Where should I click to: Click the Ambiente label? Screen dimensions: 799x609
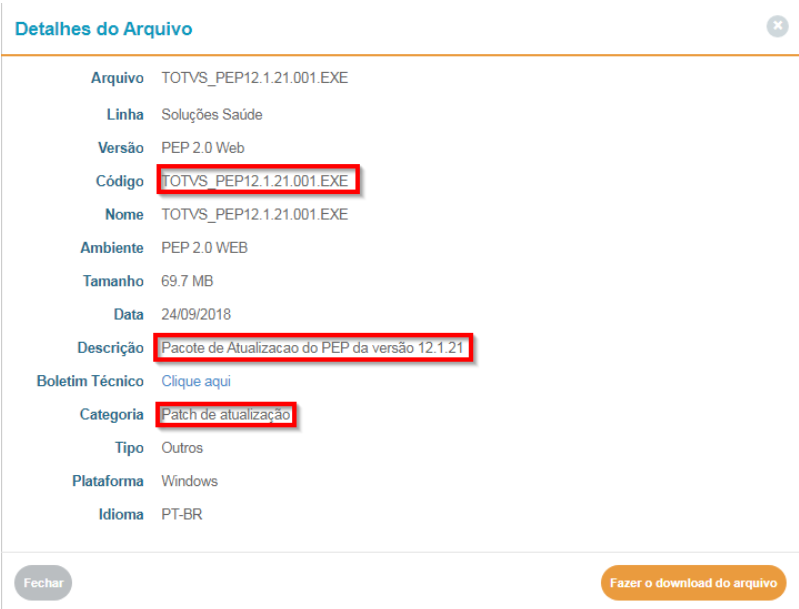tap(112, 248)
